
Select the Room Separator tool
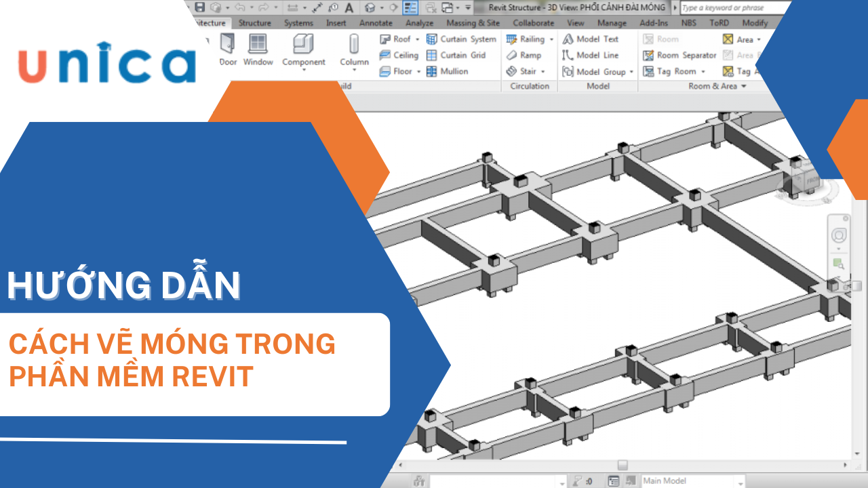[x=679, y=55]
